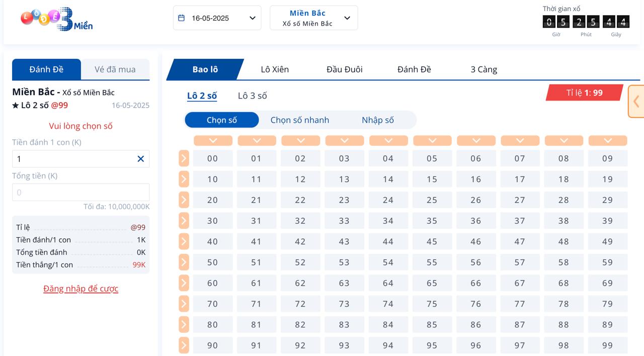The height and width of the screenshot is (356, 644).
Task: Switch to the 3 Càng tab
Action: 484,69
